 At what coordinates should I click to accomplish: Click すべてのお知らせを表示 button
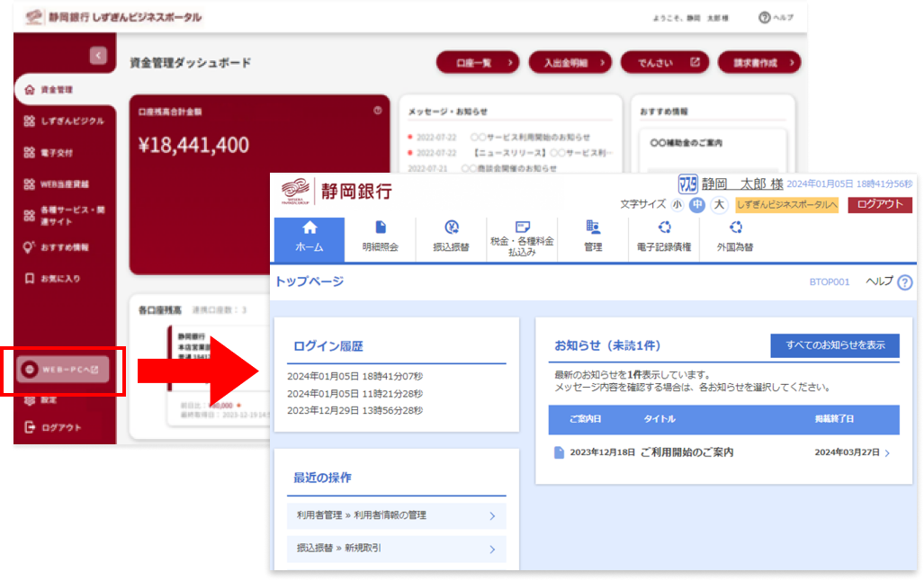coord(835,345)
